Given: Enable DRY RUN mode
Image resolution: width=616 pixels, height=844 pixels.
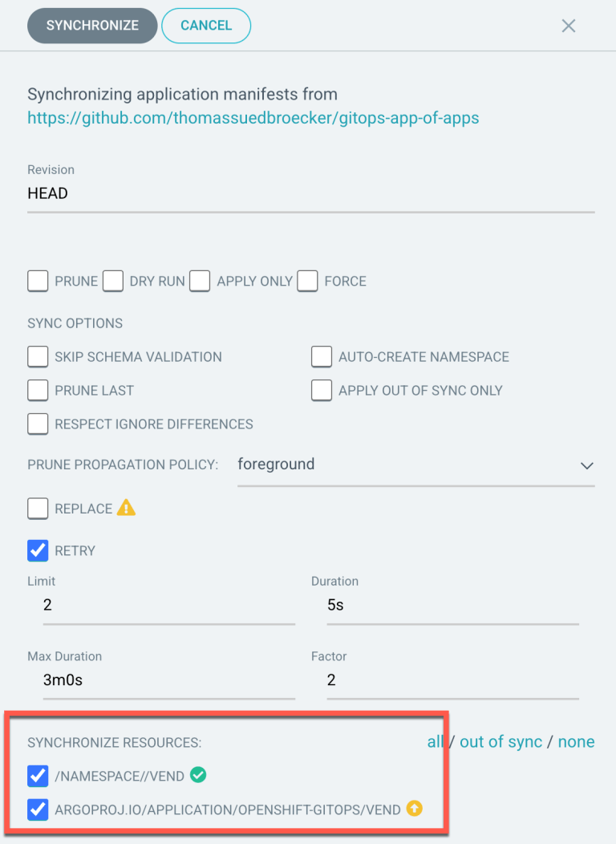Looking at the screenshot, I should point(112,281).
